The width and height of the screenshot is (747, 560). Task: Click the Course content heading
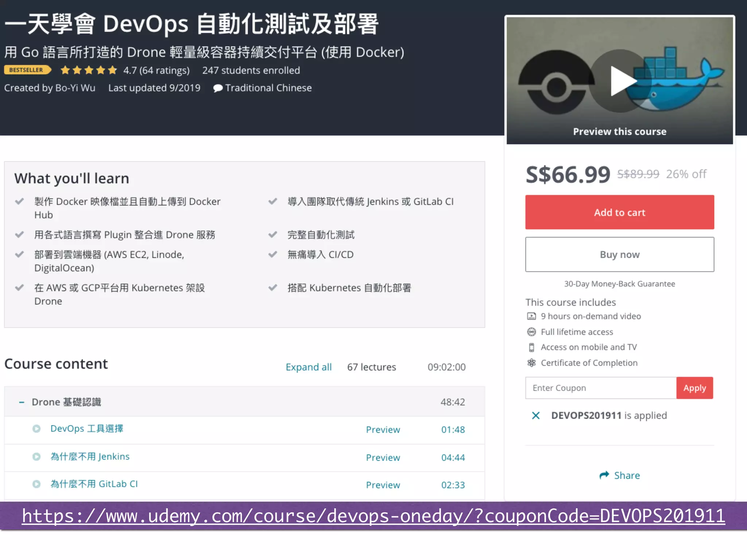56,364
